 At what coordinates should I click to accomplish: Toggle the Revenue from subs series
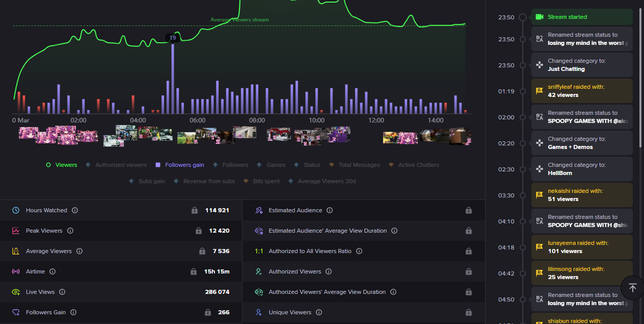(x=204, y=181)
